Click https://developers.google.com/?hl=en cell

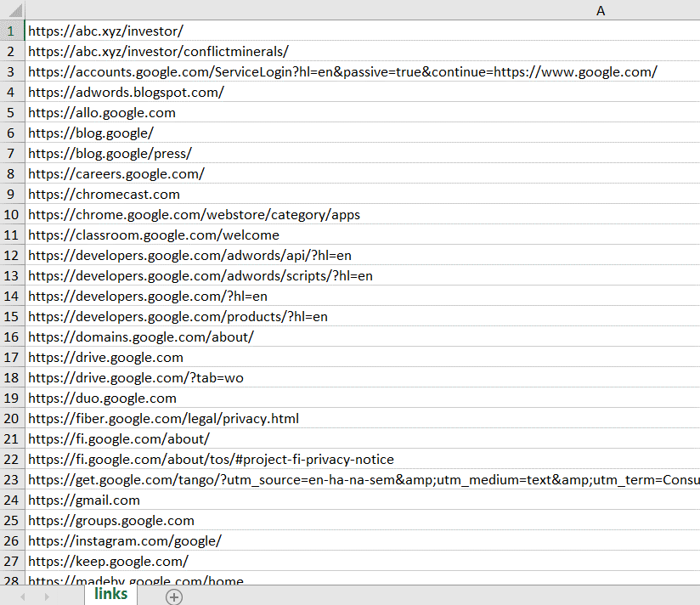click(x=363, y=296)
